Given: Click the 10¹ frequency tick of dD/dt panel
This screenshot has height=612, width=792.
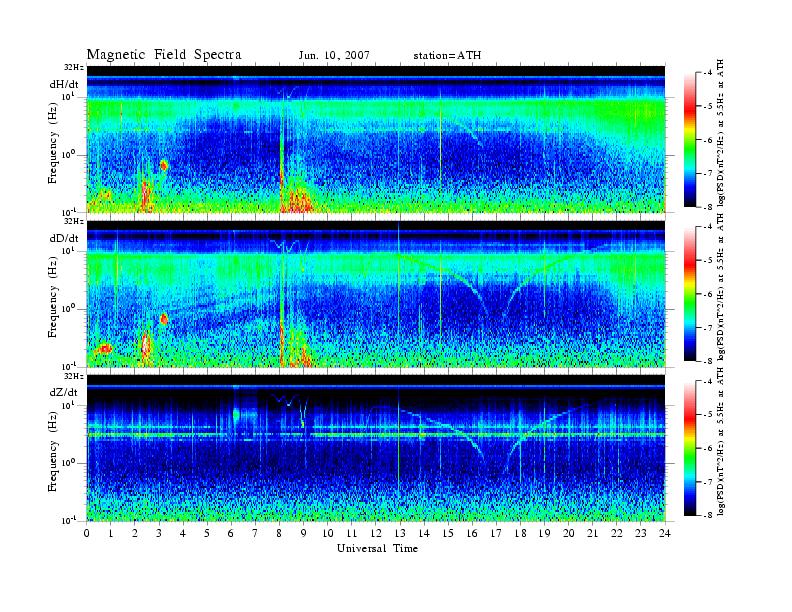Looking at the screenshot, I should (x=69, y=250).
